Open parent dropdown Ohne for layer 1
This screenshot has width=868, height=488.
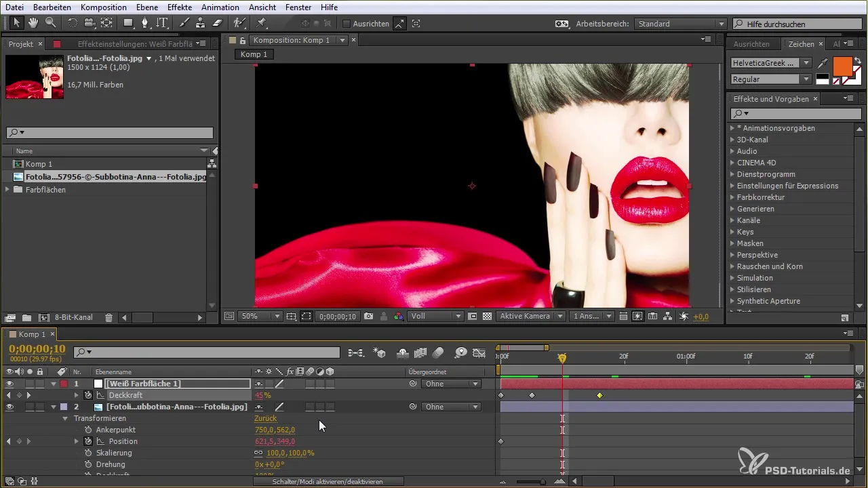pos(451,384)
